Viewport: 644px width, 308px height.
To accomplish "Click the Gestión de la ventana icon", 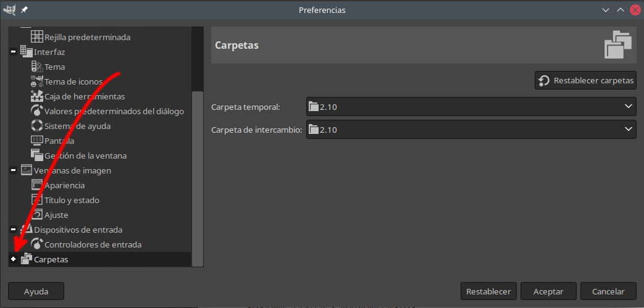I will [37, 156].
